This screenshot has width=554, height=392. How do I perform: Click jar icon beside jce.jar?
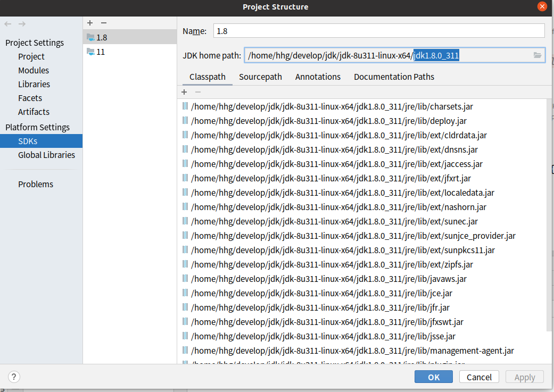[x=185, y=293]
